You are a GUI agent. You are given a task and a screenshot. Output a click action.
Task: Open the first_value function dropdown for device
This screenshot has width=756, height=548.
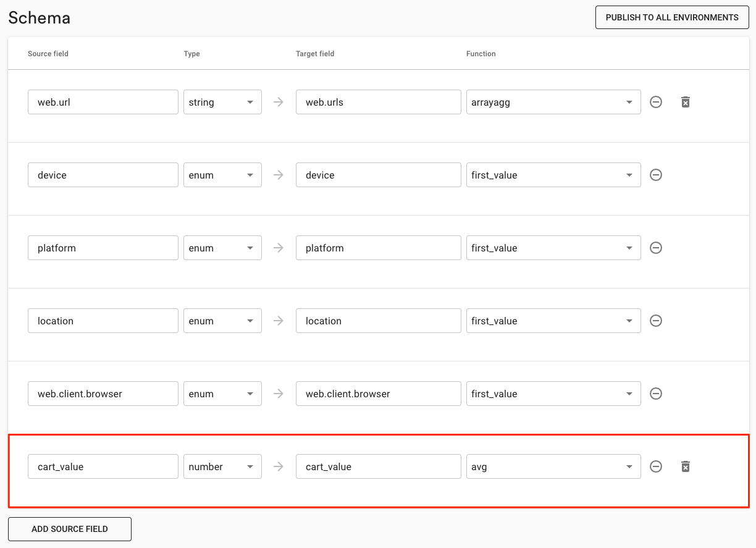click(553, 175)
